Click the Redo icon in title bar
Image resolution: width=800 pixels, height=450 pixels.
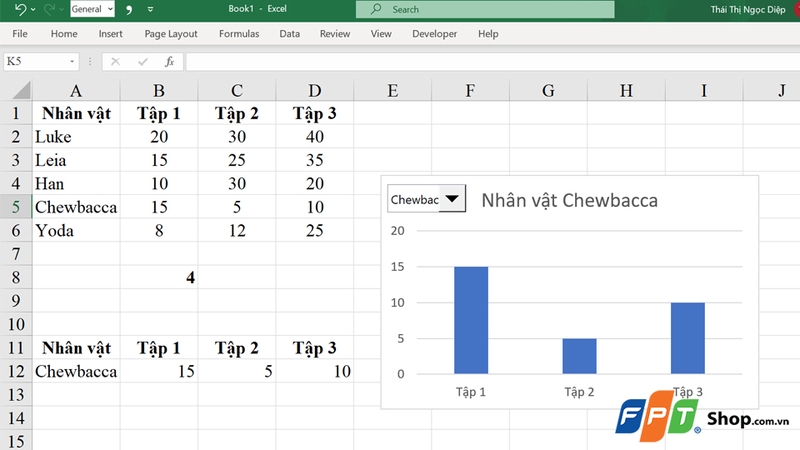coord(49,9)
